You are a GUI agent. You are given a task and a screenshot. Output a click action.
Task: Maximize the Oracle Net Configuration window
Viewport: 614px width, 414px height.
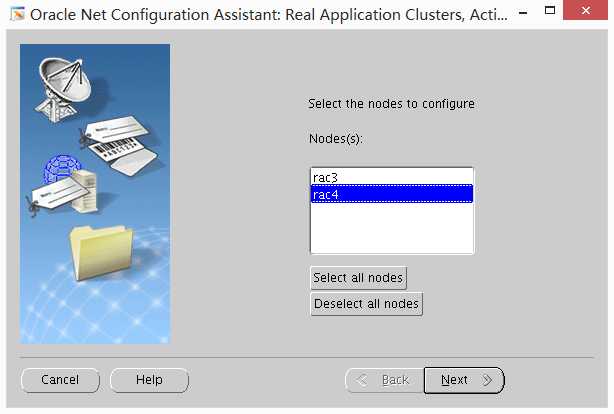pos(550,11)
